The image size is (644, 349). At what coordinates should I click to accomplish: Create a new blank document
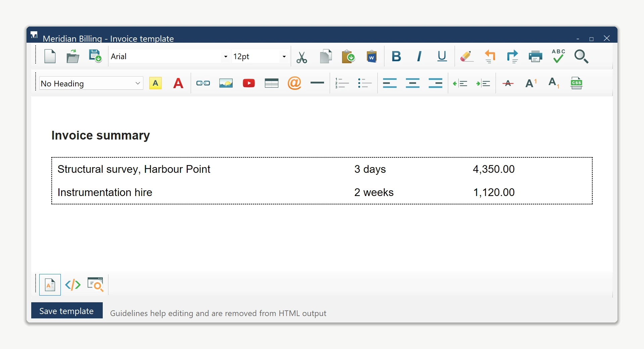(50, 56)
